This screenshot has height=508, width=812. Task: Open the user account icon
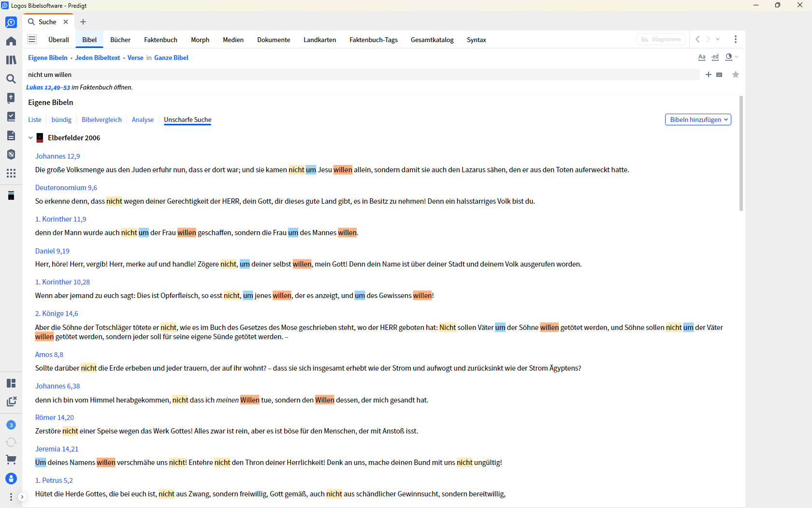[11, 478]
